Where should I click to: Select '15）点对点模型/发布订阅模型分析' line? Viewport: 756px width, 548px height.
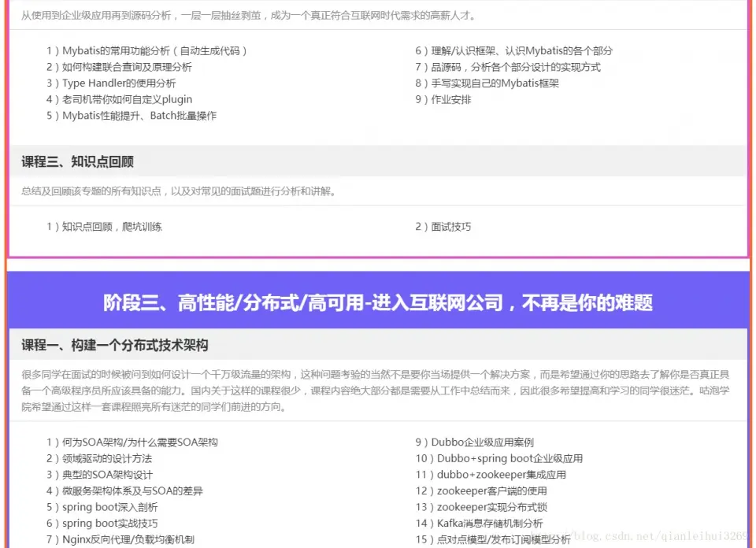click(x=493, y=539)
